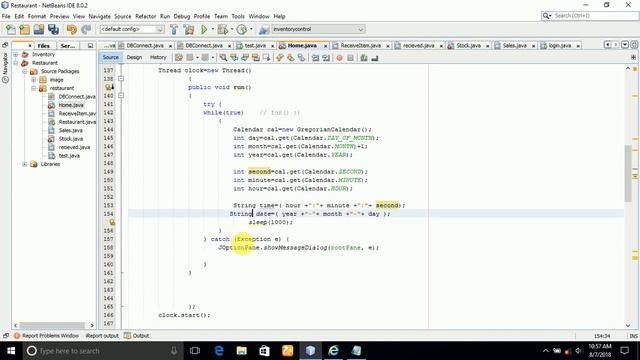The image size is (640, 360).
Task: Jump to previous search occurrence icon
Action: pyautogui.click(x=234, y=58)
